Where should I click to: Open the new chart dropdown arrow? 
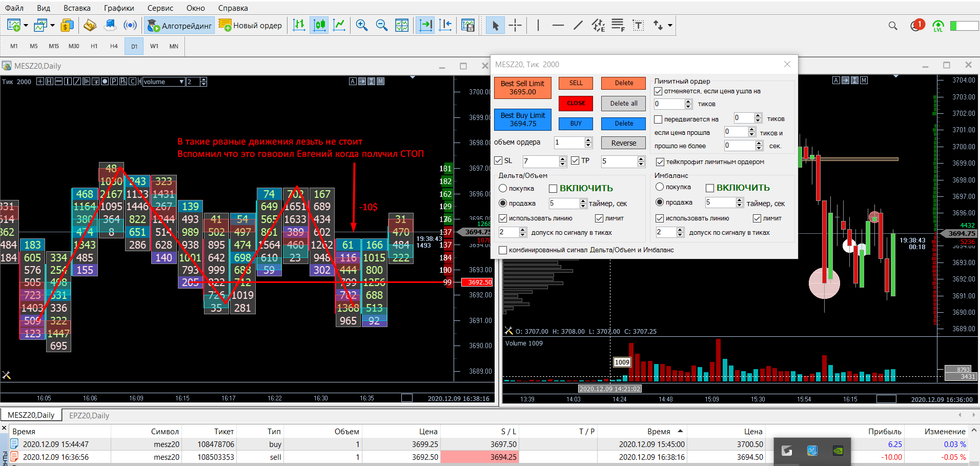point(26,25)
